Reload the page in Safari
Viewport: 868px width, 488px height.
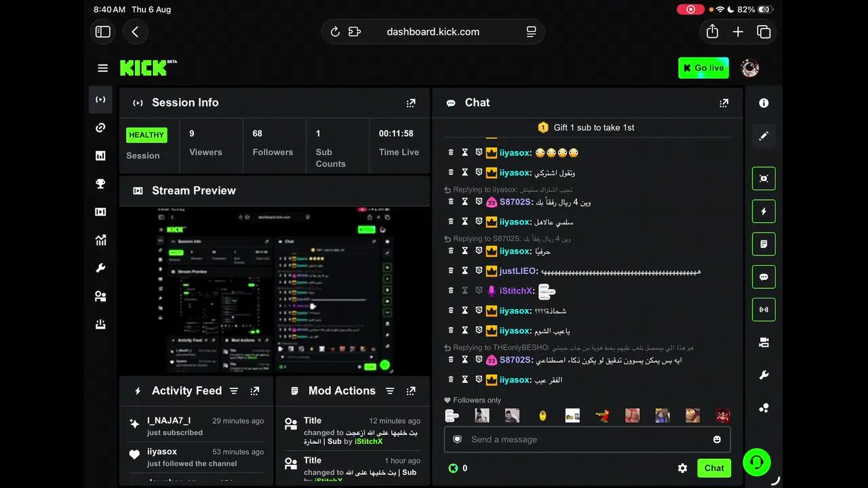335,32
